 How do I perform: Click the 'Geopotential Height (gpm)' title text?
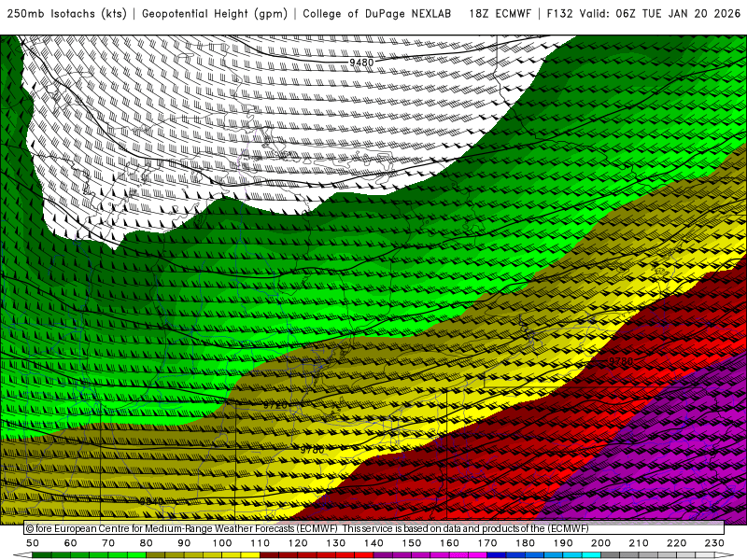[215, 14]
